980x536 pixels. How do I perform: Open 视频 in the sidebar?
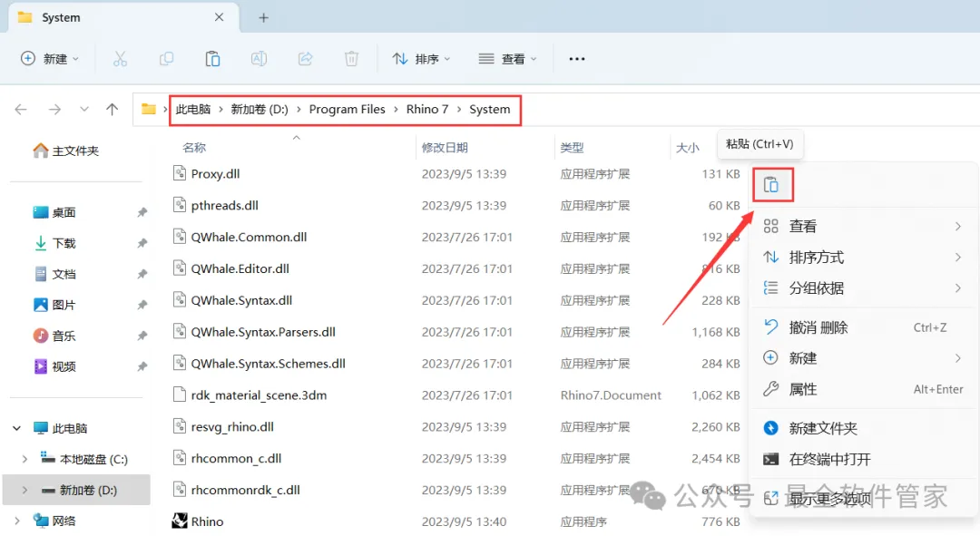(x=54, y=366)
